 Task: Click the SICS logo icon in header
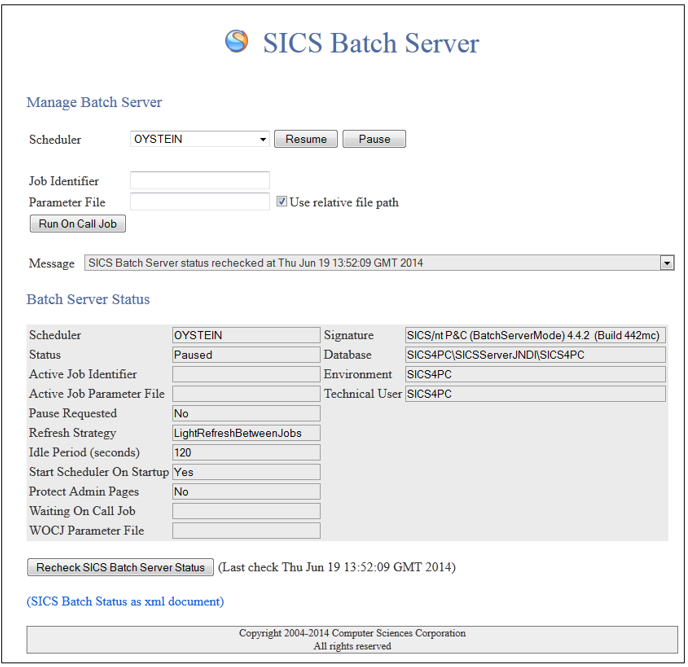236,41
